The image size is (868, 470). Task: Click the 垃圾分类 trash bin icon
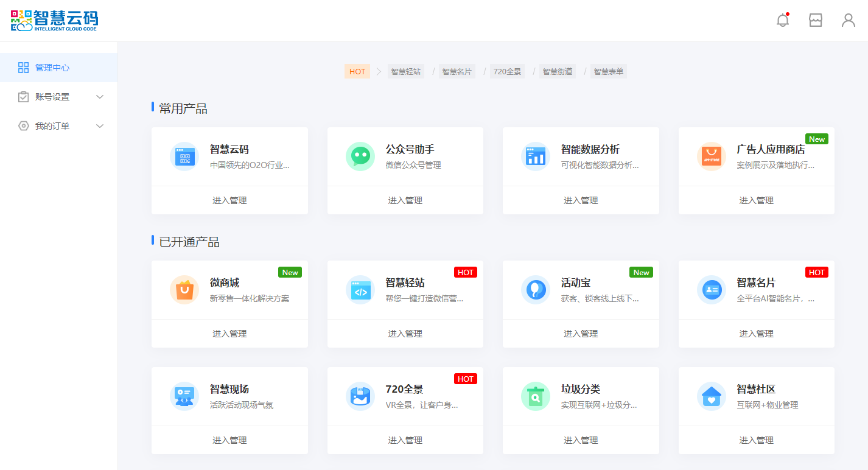pyautogui.click(x=536, y=396)
